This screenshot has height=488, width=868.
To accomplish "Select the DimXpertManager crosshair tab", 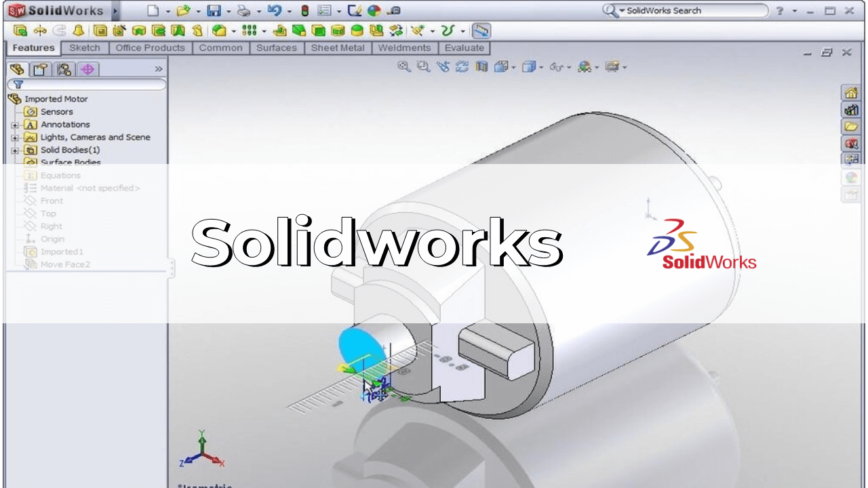I will click(87, 69).
